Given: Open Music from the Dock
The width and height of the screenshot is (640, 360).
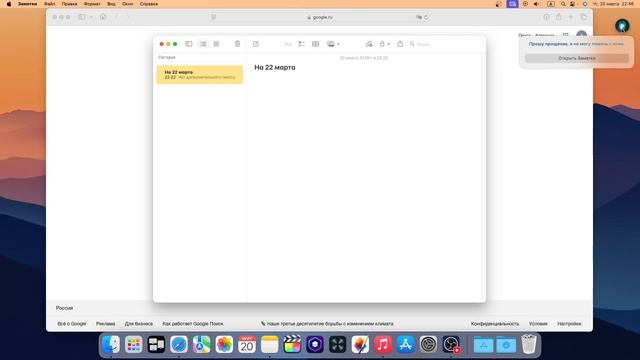Looking at the screenshot, I should coord(383,344).
